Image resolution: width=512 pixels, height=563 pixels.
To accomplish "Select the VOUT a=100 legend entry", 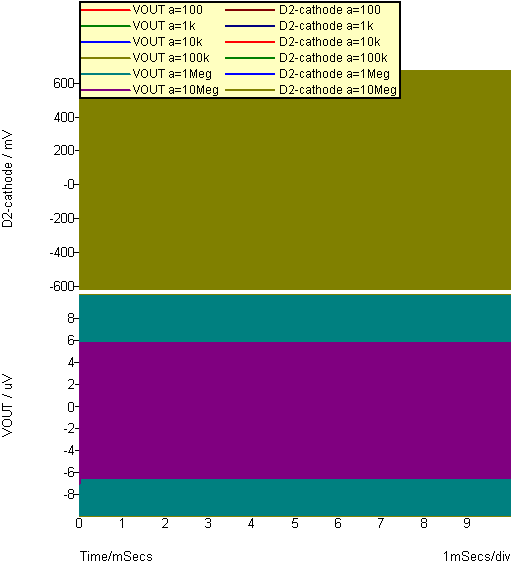I will [142, 10].
